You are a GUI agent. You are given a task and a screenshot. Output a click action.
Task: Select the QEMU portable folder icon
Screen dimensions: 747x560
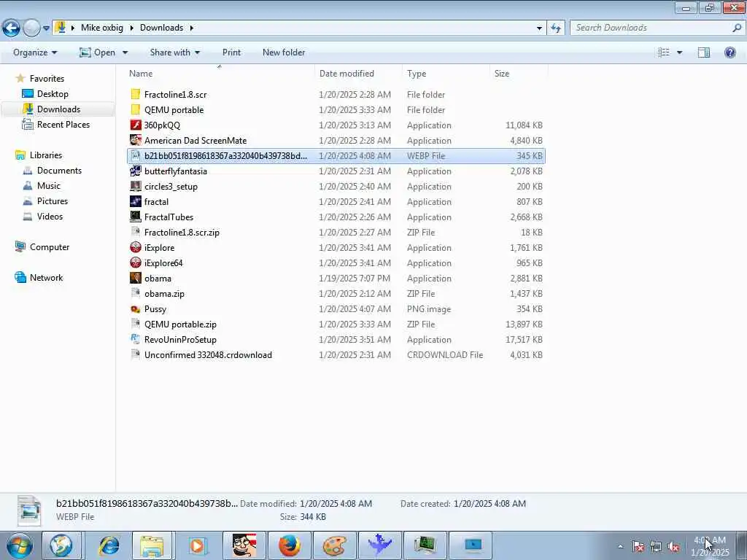(x=136, y=109)
